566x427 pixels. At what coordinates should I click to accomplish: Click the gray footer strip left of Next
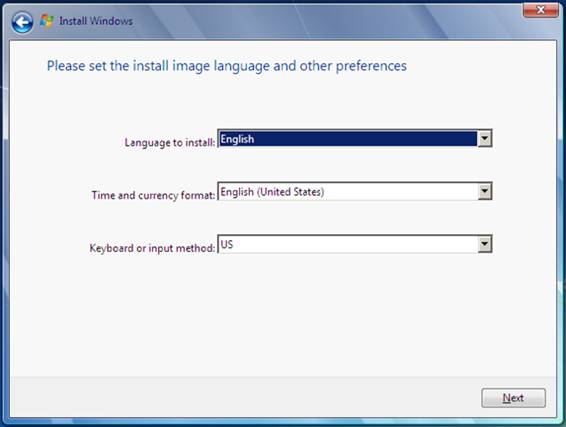point(245,397)
